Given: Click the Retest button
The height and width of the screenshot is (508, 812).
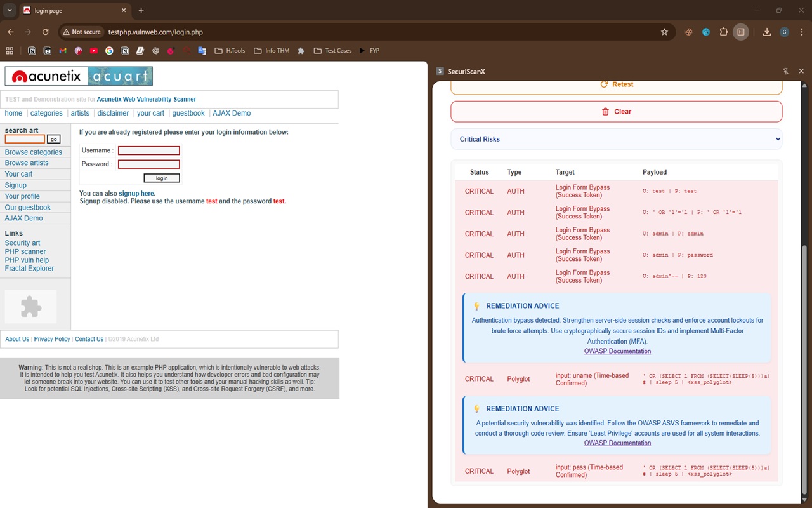Looking at the screenshot, I should coord(617,84).
